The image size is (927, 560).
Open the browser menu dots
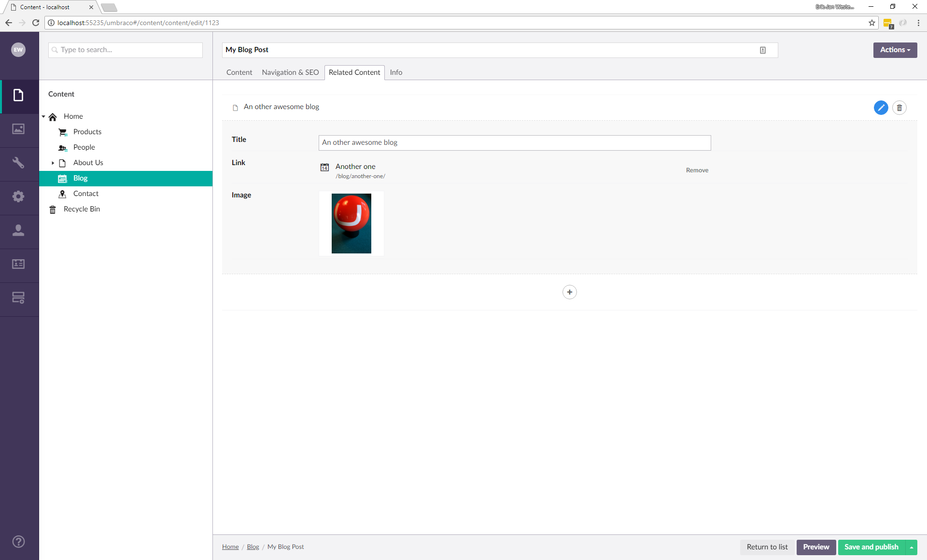(x=918, y=23)
